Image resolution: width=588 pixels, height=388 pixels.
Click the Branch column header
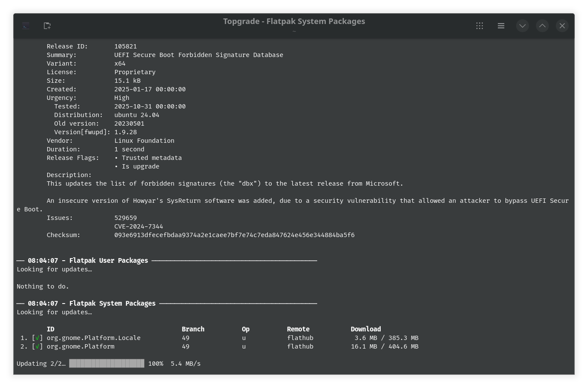click(193, 329)
